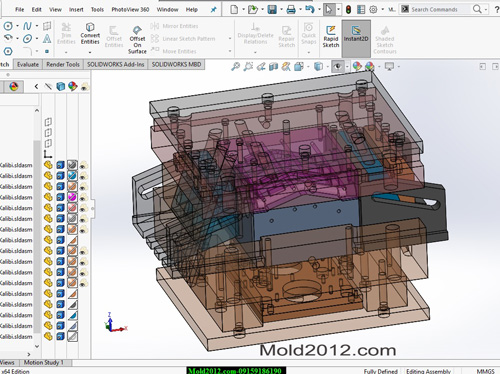Toggle transparency eye beside the pink swatch
The image size is (500, 374).
tap(83, 208)
